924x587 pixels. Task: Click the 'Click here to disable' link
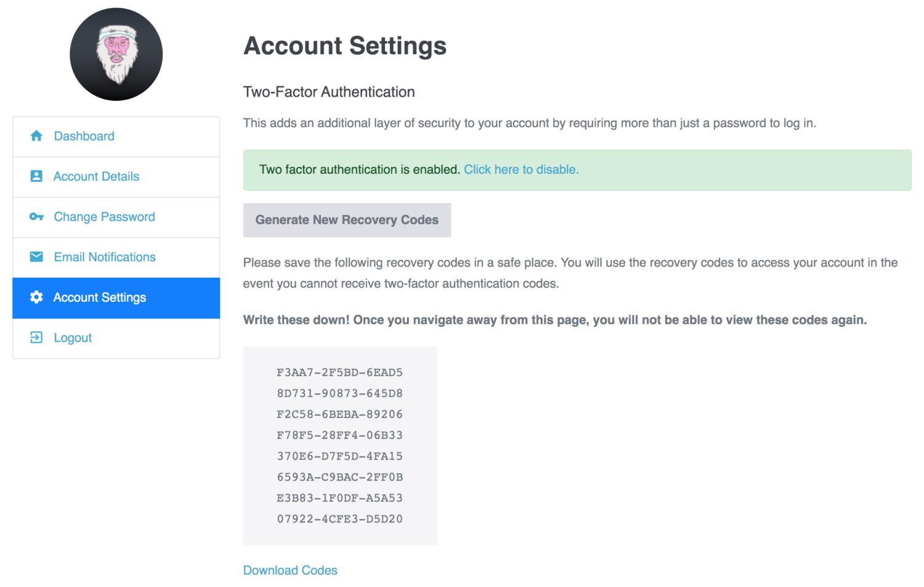tap(521, 169)
